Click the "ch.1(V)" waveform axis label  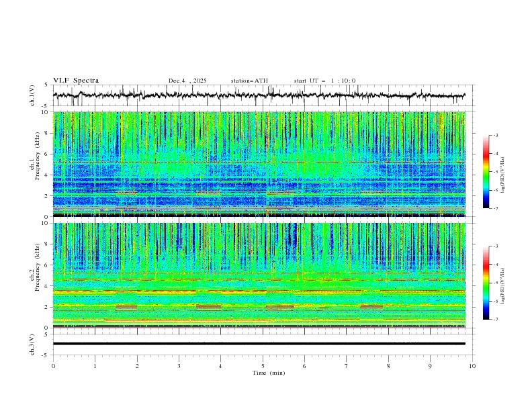point(32,95)
